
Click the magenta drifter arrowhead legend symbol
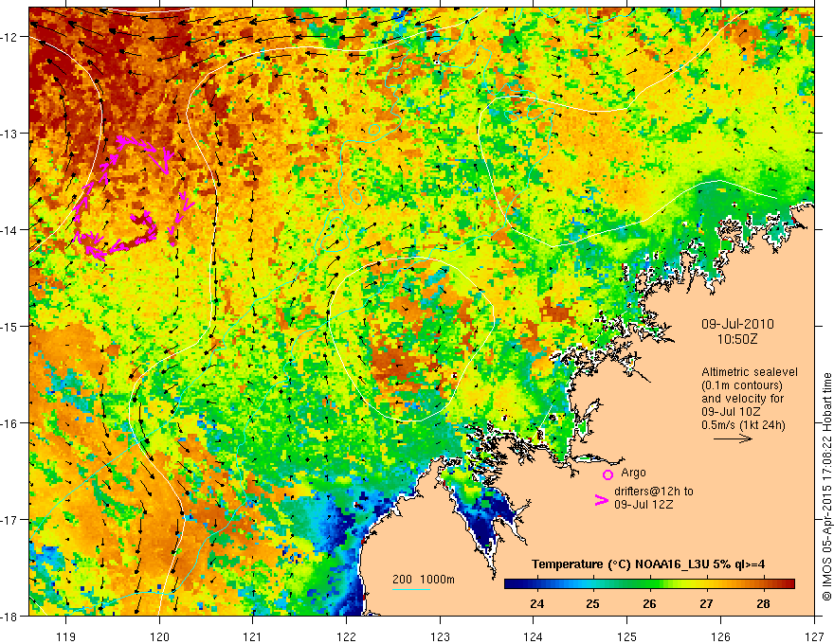[602, 500]
